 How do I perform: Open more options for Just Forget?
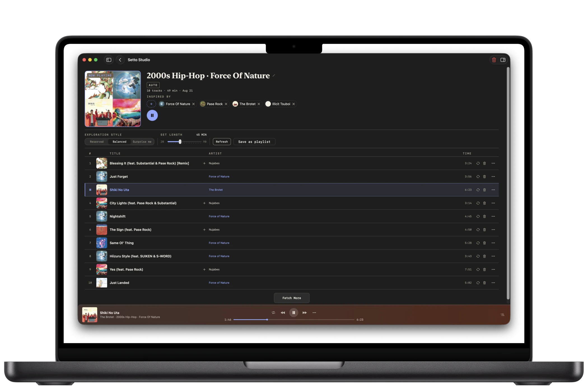pos(493,176)
